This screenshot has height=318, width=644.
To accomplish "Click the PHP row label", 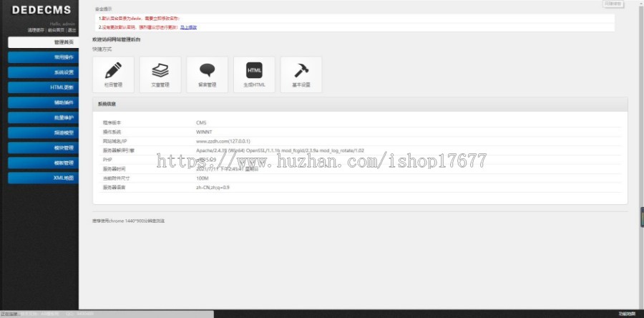I will point(107,160).
